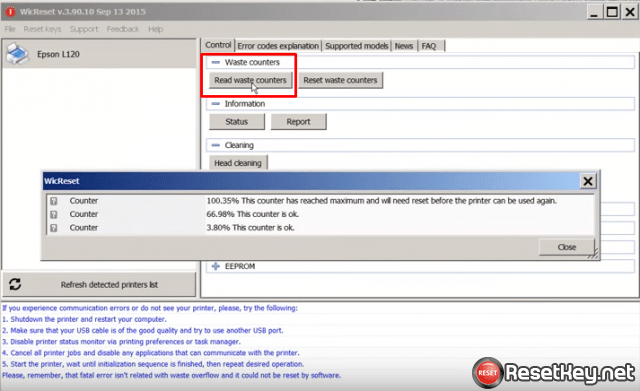The height and width of the screenshot is (391, 640).
Task: Click Refresh detected printers list button
Action: [99, 284]
